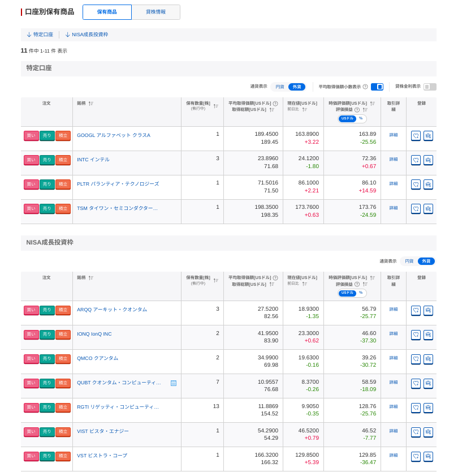The height and width of the screenshot is (476, 458).
Task: Sort NISA table by 銘柄
Action: (91, 278)
